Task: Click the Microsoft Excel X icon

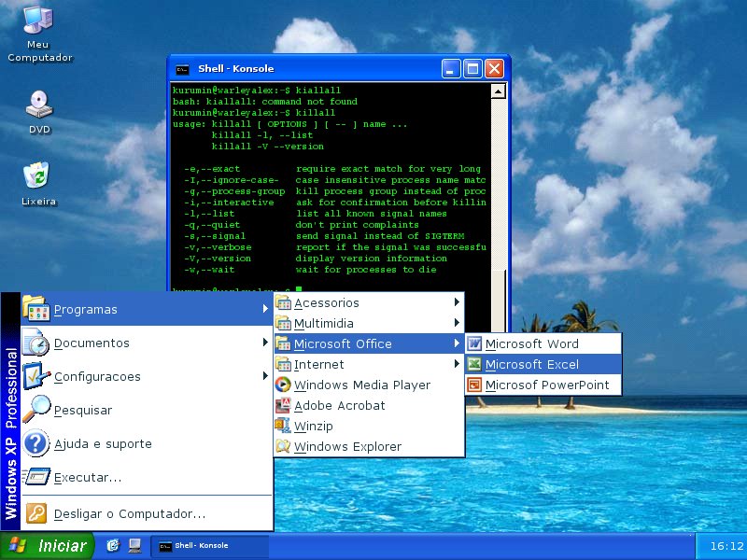Action: click(474, 364)
